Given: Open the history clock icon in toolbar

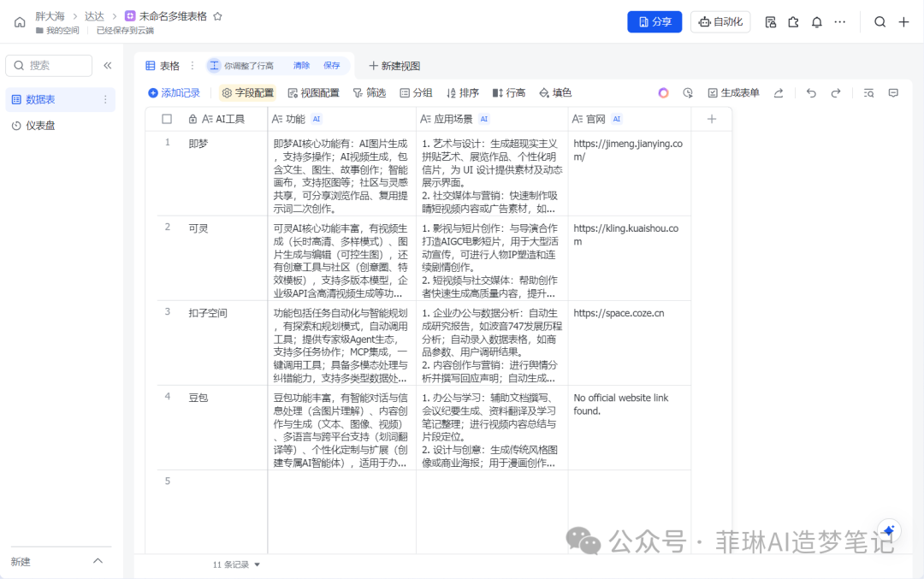Looking at the screenshot, I should click(688, 93).
